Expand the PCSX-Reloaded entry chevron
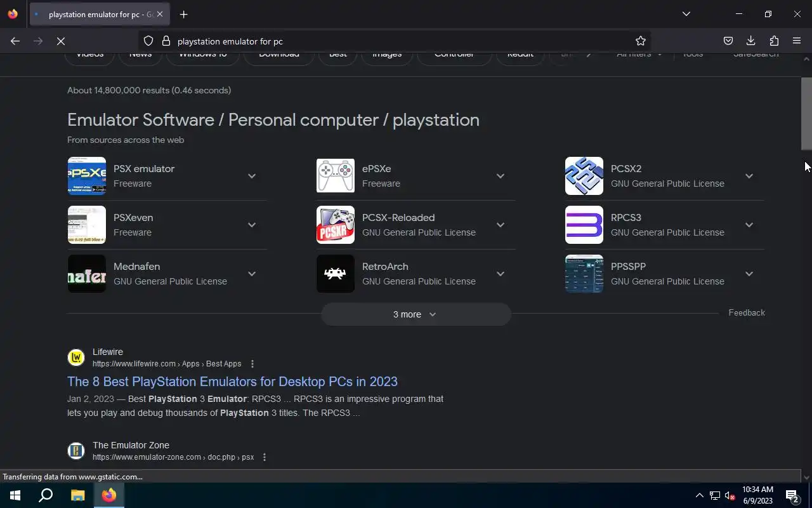The height and width of the screenshot is (508, 812). tap(501, 225)
